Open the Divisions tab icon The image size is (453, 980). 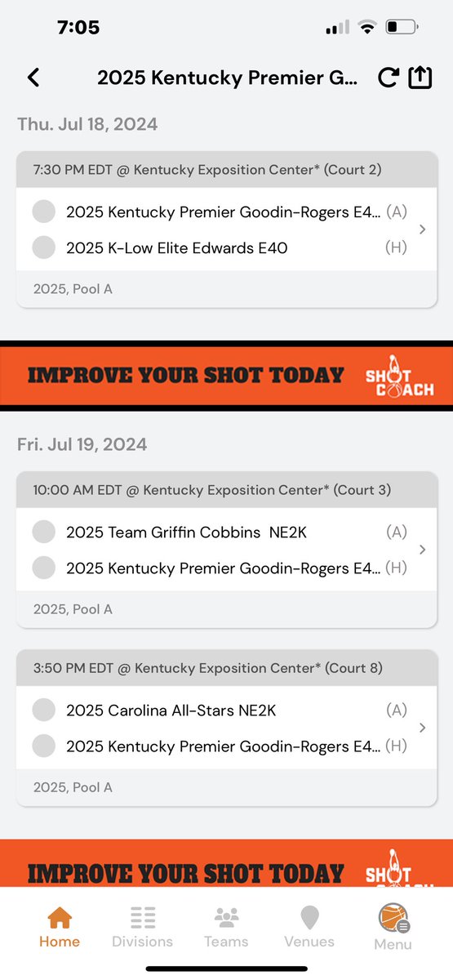pos(143,918)
